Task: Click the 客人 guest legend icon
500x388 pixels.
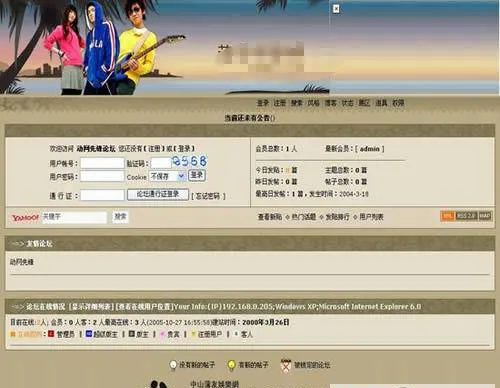Action: coord(236,333)
